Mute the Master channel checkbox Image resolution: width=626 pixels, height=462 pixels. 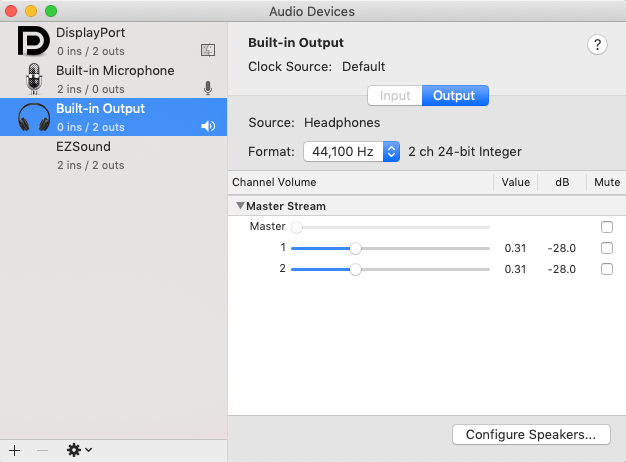click(607, 227)
